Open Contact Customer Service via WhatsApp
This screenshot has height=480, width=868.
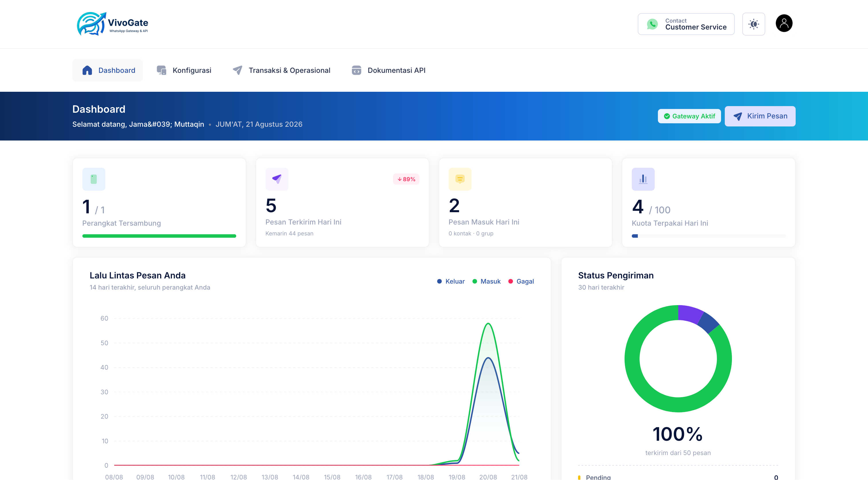coord(686,24)
